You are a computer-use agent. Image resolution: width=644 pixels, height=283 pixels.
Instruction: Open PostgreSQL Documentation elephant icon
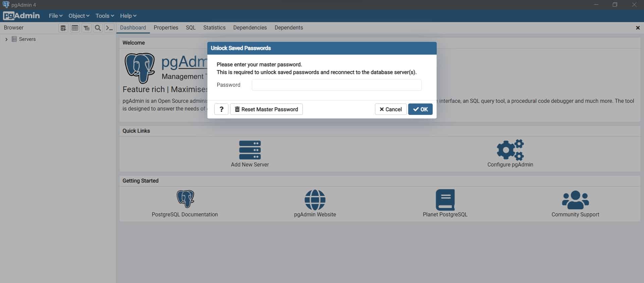(x=185, y=199)
